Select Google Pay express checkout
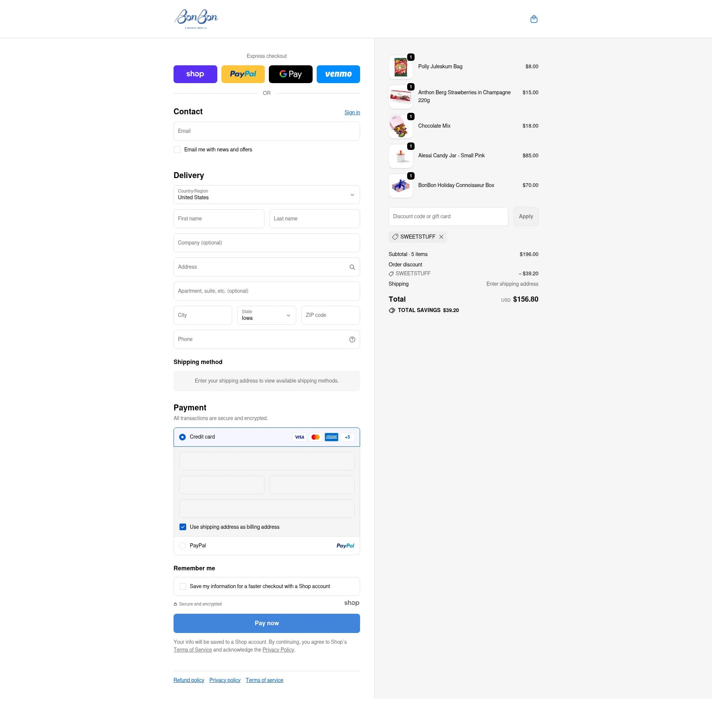712x728 pixels. point(290,74)
